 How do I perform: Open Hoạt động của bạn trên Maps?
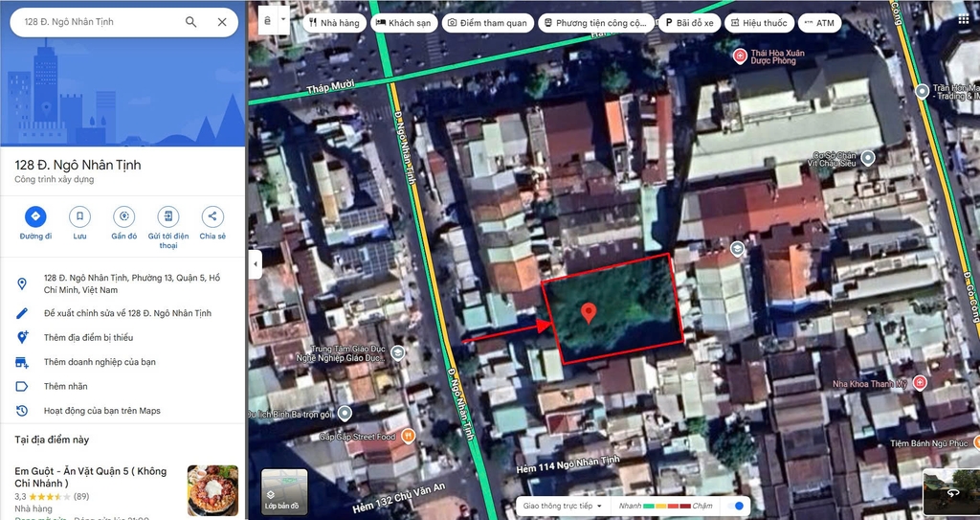101,411
